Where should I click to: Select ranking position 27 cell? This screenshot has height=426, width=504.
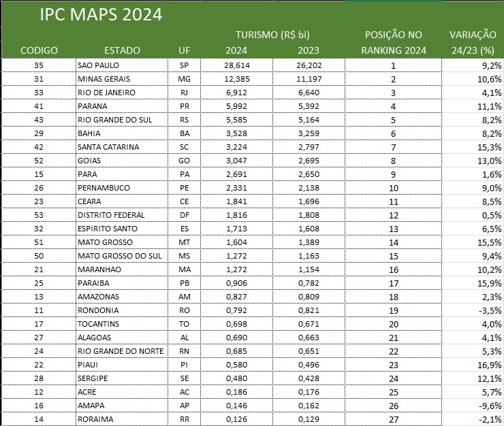pos(394,419)
